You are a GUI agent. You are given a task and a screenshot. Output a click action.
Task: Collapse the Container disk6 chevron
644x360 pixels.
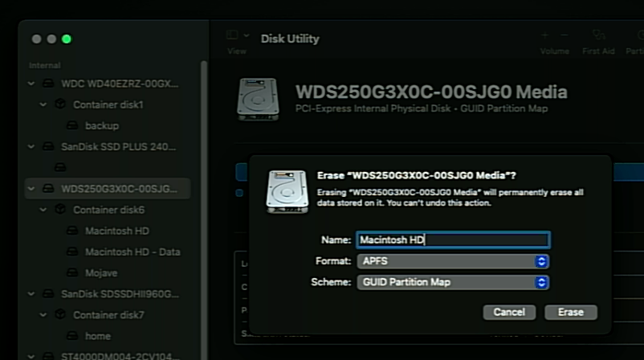pyautogui.click(x=43, y=210)
